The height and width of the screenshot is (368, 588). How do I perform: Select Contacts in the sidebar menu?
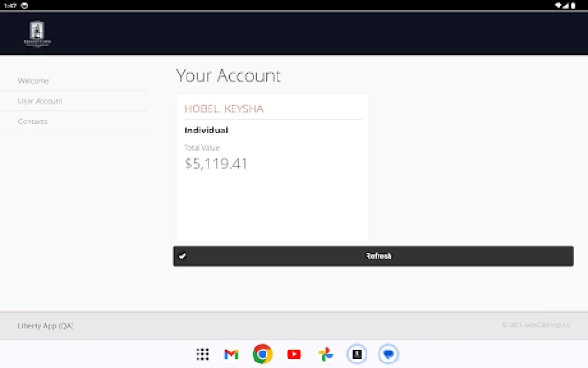click(33, 121)
